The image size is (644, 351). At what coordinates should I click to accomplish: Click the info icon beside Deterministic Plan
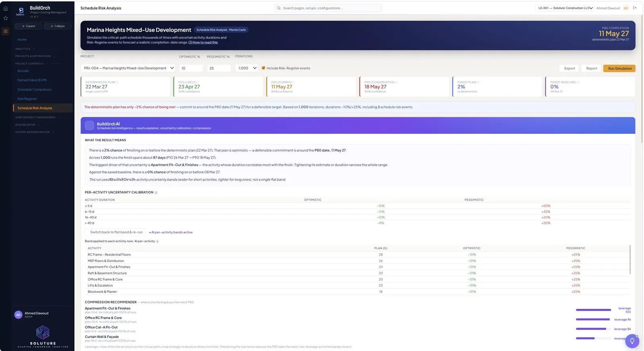pyautogui.click(x=117, y=82)
